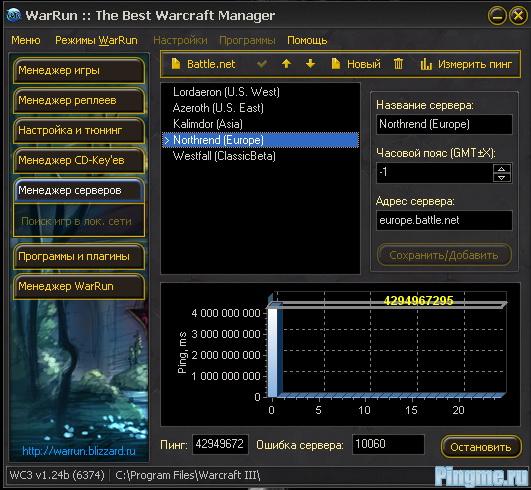Image resolution: width=531 pixels, height=490 pixels.
Task: Move server down with arrow icon
Action: click(x=310, y=64)
